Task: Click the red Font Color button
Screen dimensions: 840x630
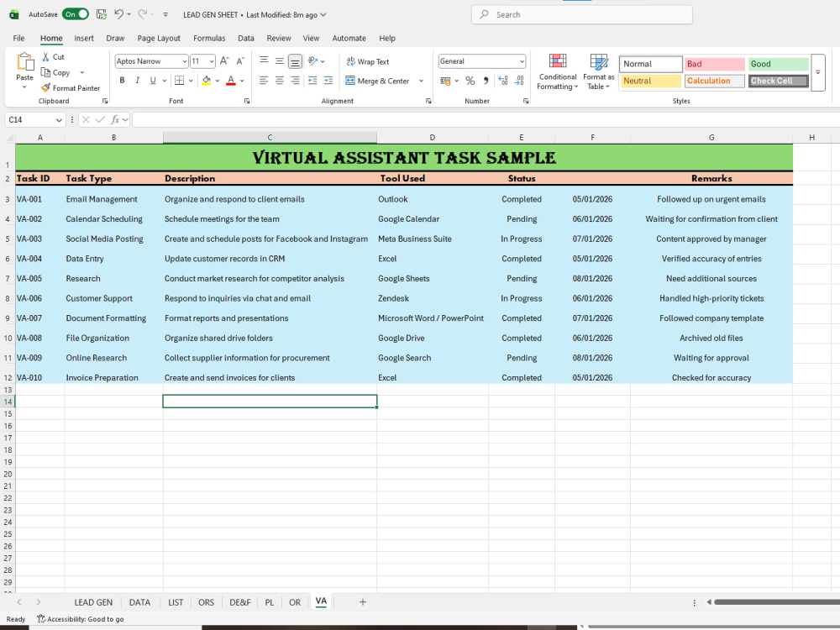Action: click(231, 81)
